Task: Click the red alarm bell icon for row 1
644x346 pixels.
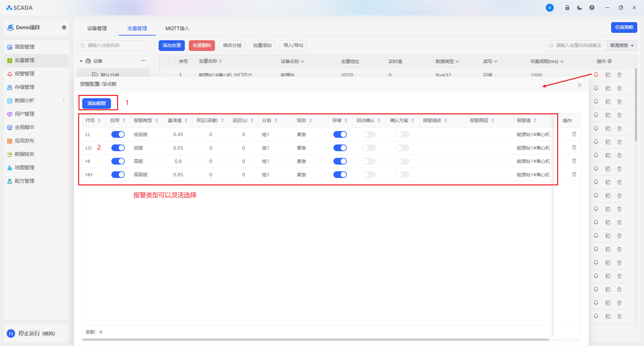Action: point(596,75)
